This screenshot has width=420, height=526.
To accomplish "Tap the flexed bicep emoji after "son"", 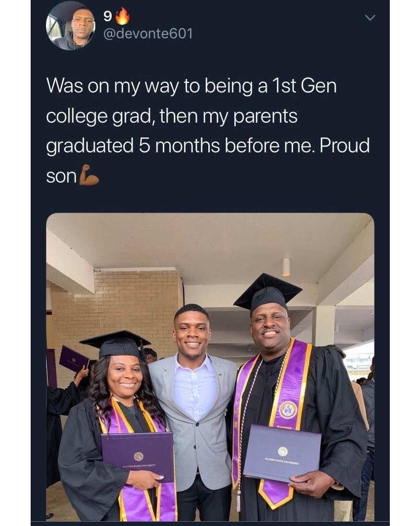I will [89, 175].
